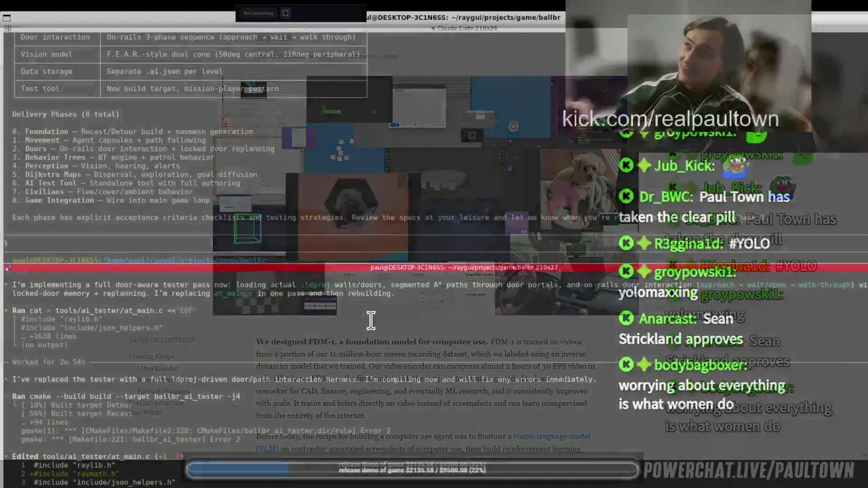Open Eval Infrastructure in table of contents
Image resolution: width=868 pixels, height=488 pixels.
158,403
